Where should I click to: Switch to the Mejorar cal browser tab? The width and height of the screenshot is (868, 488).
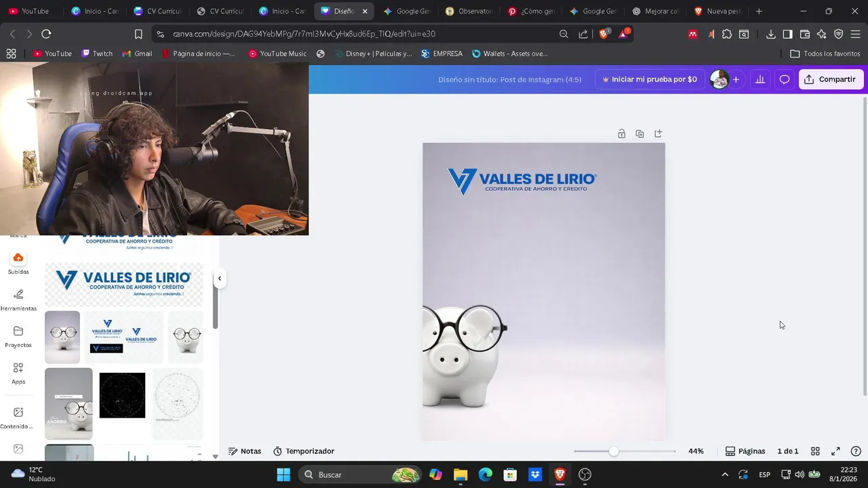(x=656, y=11)
